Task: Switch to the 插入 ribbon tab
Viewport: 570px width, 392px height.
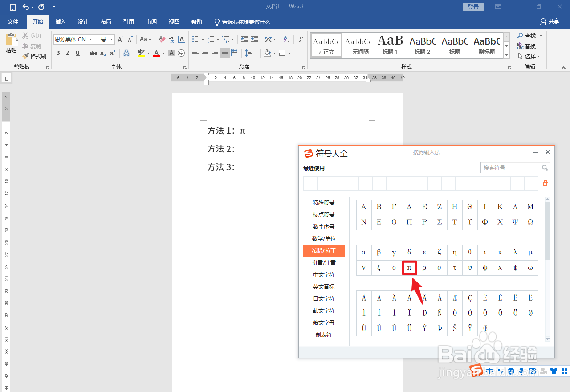Action: point(60,21)
